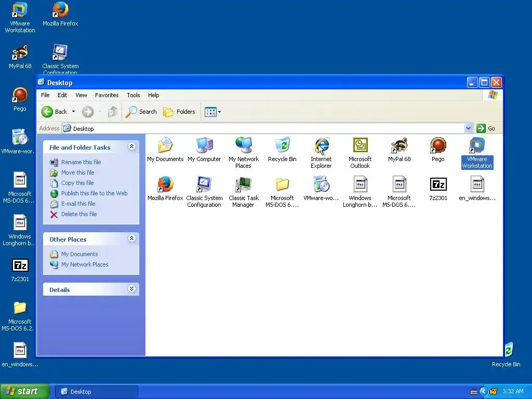Screen dimensions: 532x399
Task: Expand the Details panel
Action: point(131,289)
